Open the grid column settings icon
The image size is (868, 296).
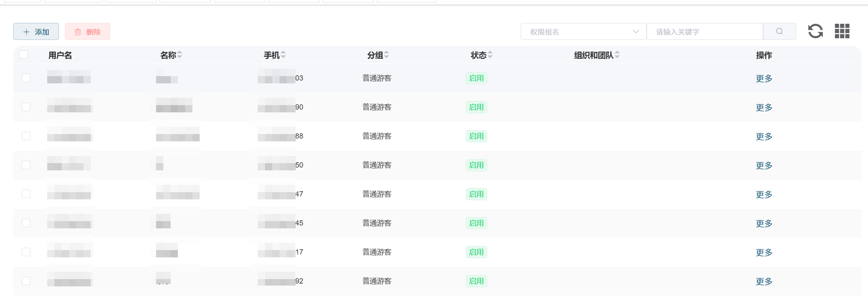point(842,31)
